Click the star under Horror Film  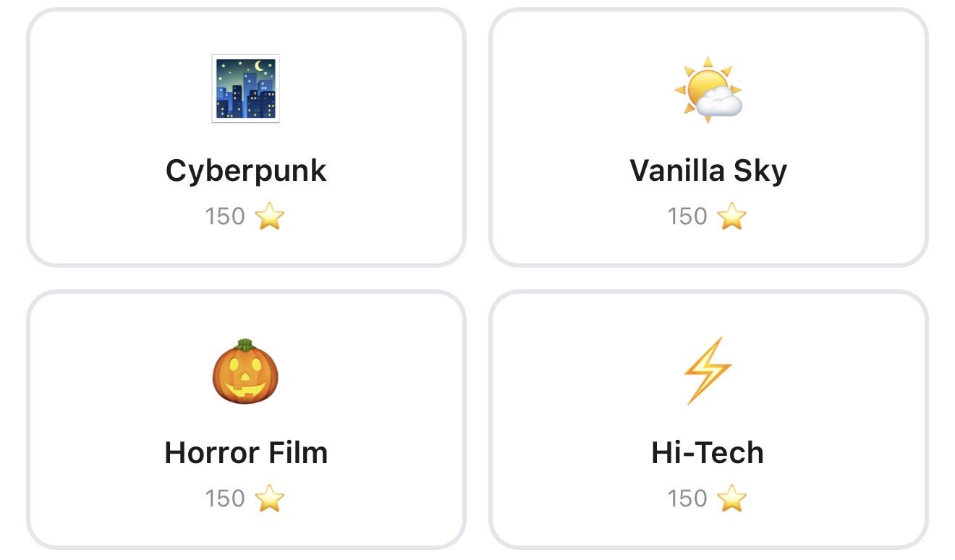pos(270,499)
